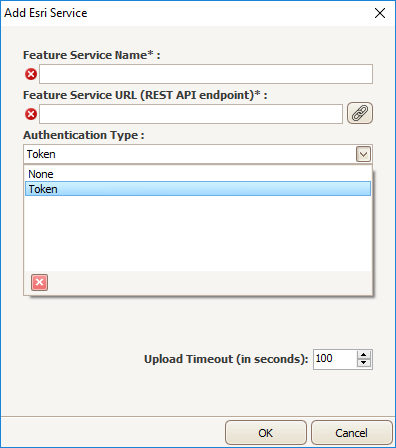This screenshot has height=448, width=396.
Task: Click the red error icon beside Feature Service URL
Action: pos(31,114)
